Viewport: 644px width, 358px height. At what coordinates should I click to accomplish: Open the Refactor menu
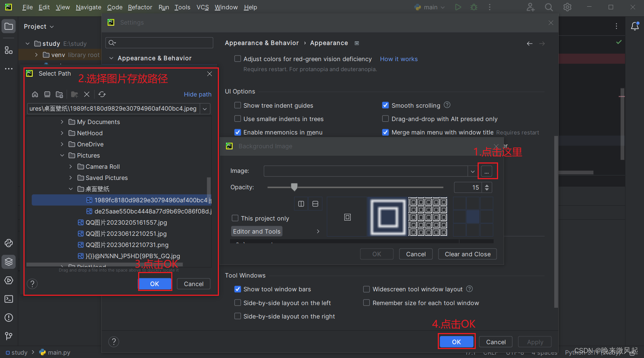coord(140,7)
